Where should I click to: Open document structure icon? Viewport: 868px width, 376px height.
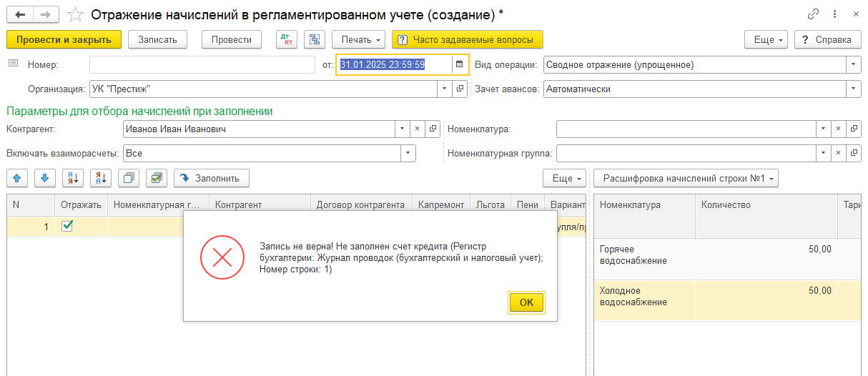pos(315,40)
